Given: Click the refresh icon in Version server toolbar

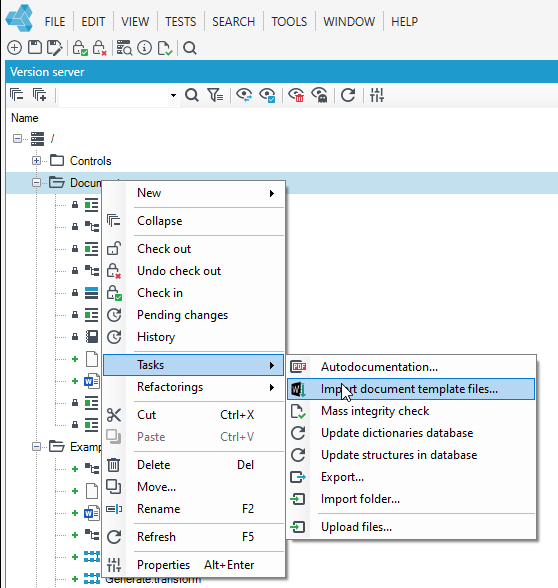Looking at the screenshot, I should coord(348,95).
